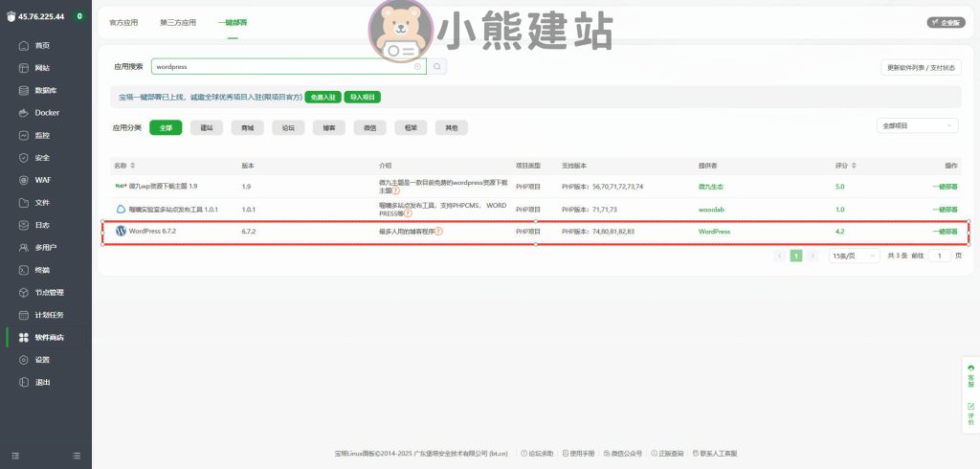Click the WAF firewall sidebar icon
The image size is (980, 469).
(x=24, y=180)
